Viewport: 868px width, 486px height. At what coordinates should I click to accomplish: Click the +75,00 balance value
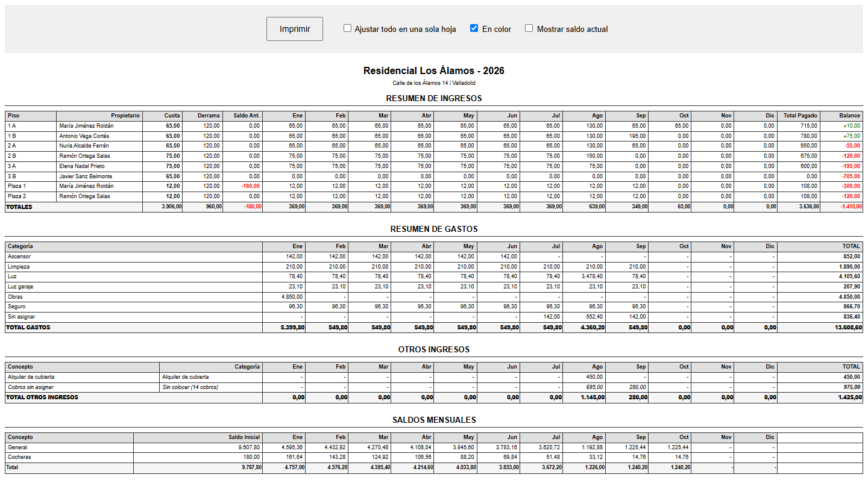click(x=852, y=136)
